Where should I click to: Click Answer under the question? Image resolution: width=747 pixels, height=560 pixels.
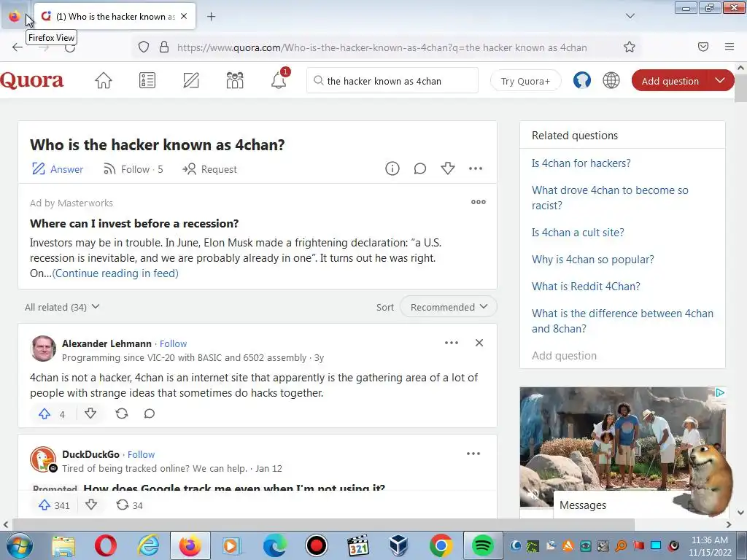point(57,169)
